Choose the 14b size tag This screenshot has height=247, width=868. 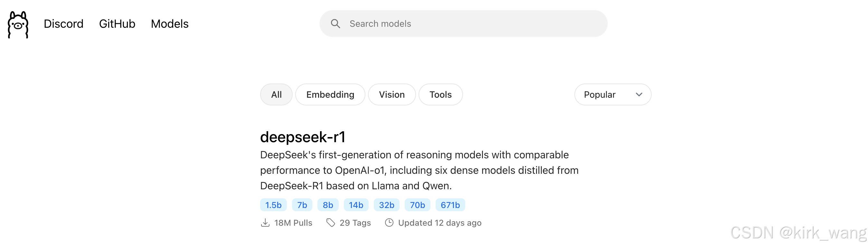356,205
